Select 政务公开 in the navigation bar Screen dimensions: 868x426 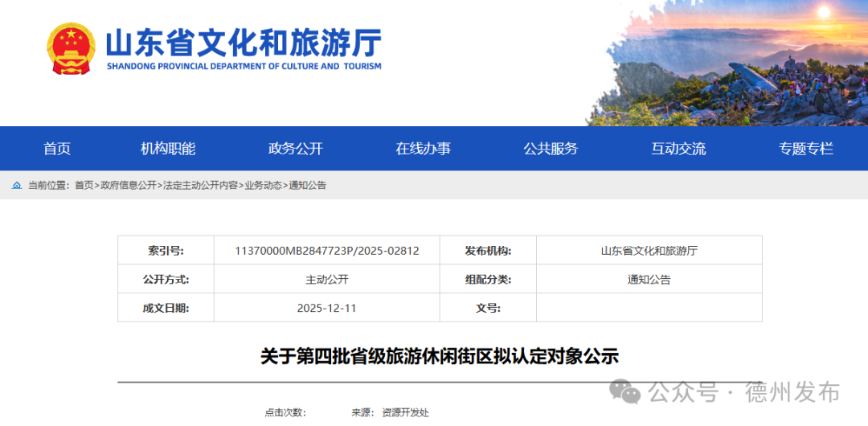click(295, 149)
